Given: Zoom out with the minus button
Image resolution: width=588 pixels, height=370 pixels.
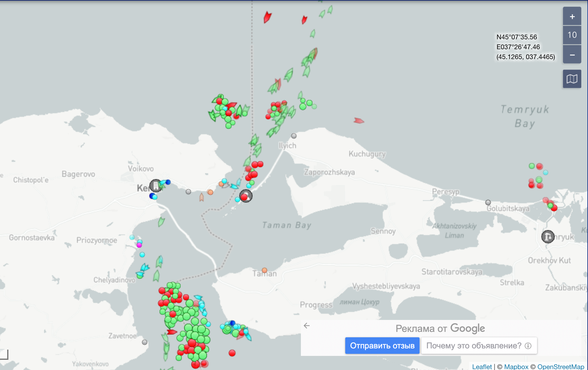Looking at the screenshot, I should tap(572, 55).
